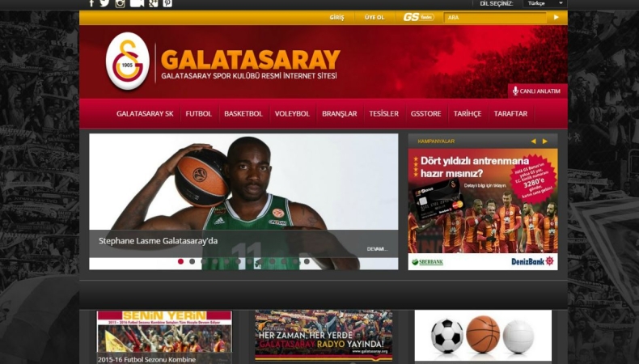Open the Pinterest icon link

pyautogui.click(x=167, y=3)
